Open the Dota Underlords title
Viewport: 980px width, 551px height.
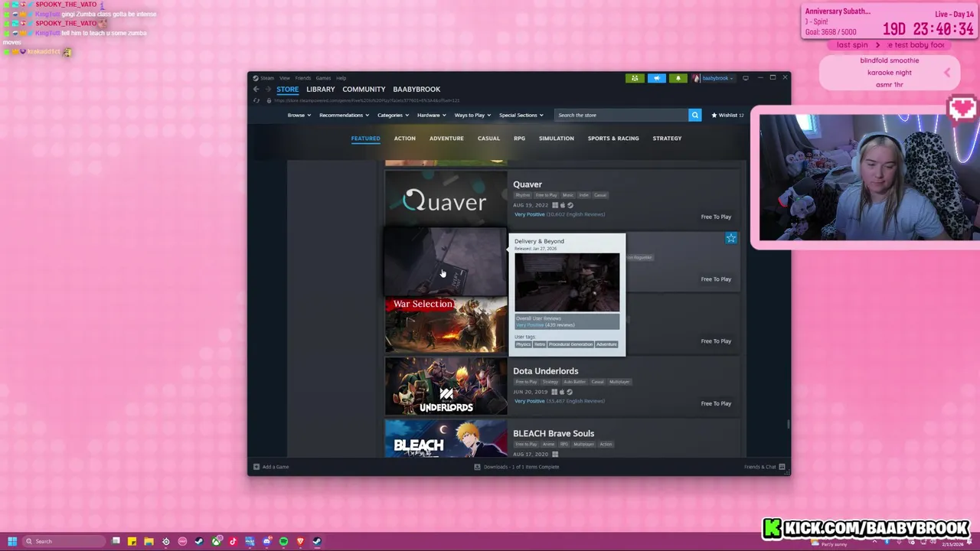click(x=545, y=371)
